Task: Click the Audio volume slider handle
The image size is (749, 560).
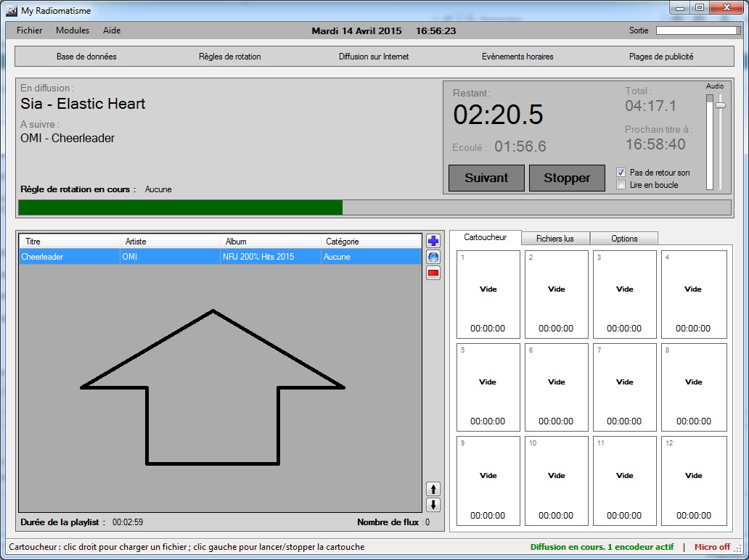Action: (x=720, y=105)
